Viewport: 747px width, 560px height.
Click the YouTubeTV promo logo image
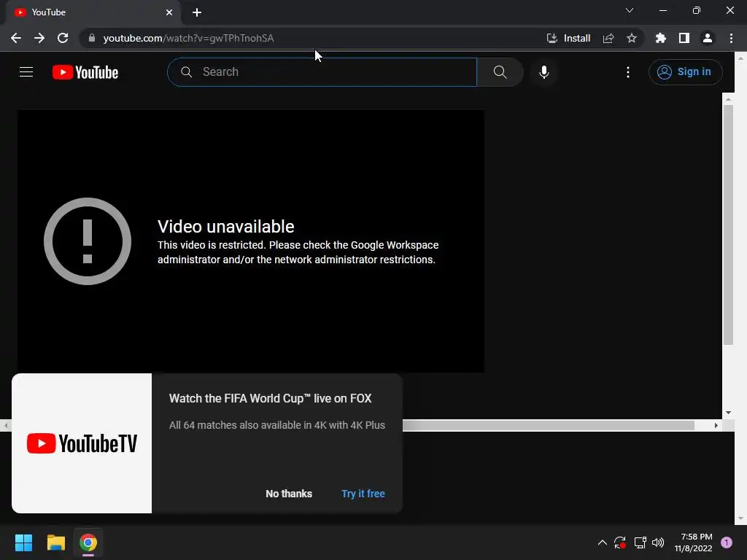tap(82, 443)
